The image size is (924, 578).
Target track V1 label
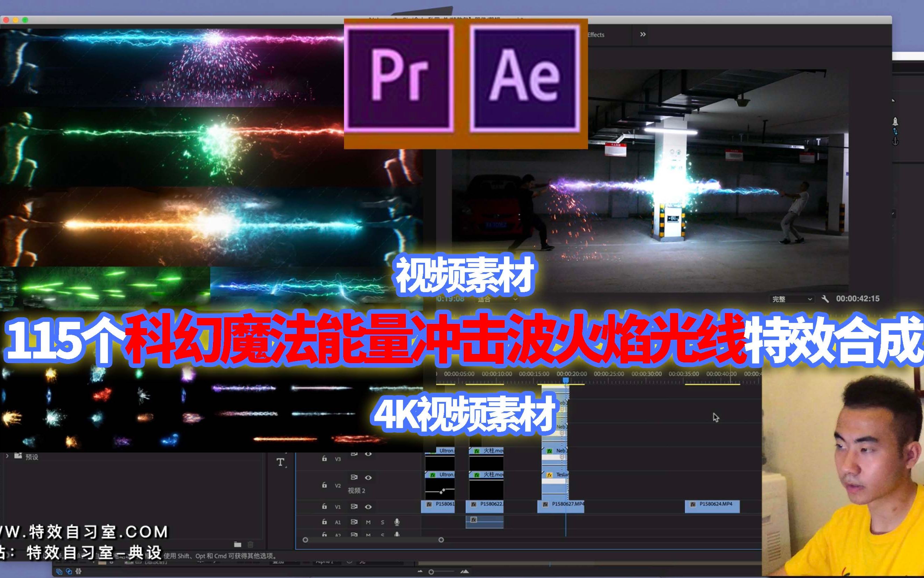pos(338,507)
